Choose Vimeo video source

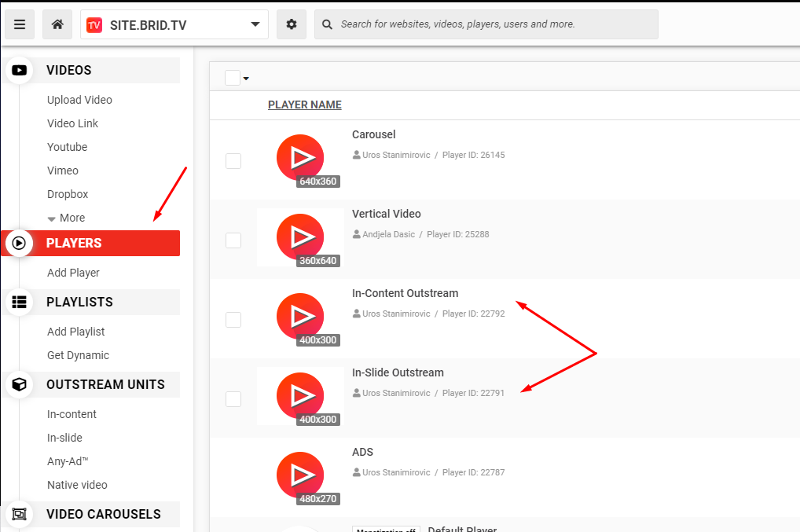coord(63,171)
